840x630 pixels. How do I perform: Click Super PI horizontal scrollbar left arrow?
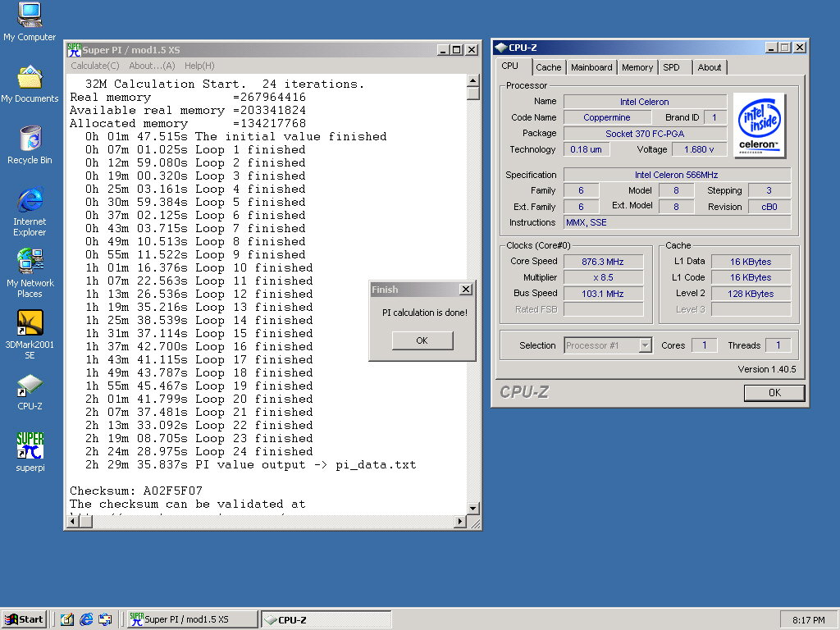(x=74, y=521)
